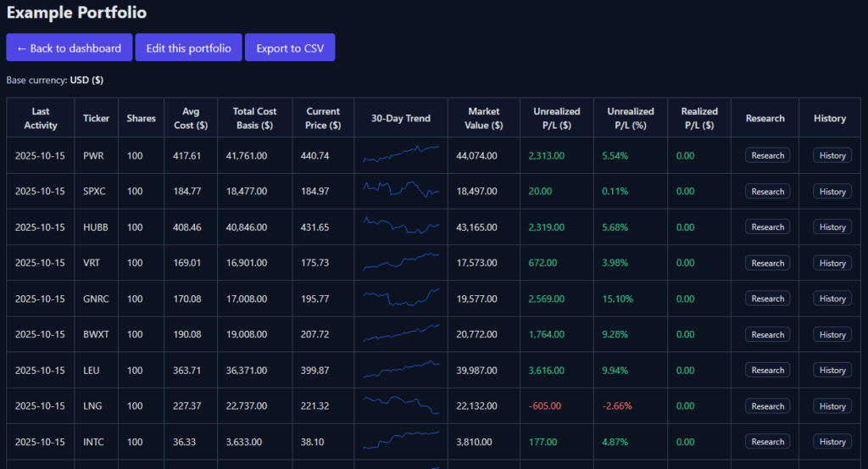Open Research for HUBB
868x469 pixels.
(x=767, y=227)
